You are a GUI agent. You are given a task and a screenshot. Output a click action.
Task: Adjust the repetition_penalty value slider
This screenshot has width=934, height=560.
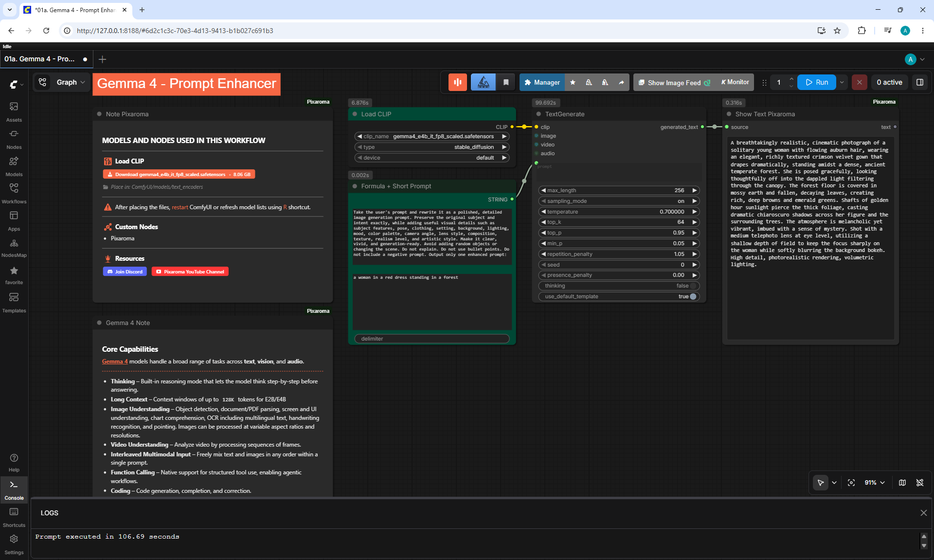pyautogui.click(x=619, y=254)
